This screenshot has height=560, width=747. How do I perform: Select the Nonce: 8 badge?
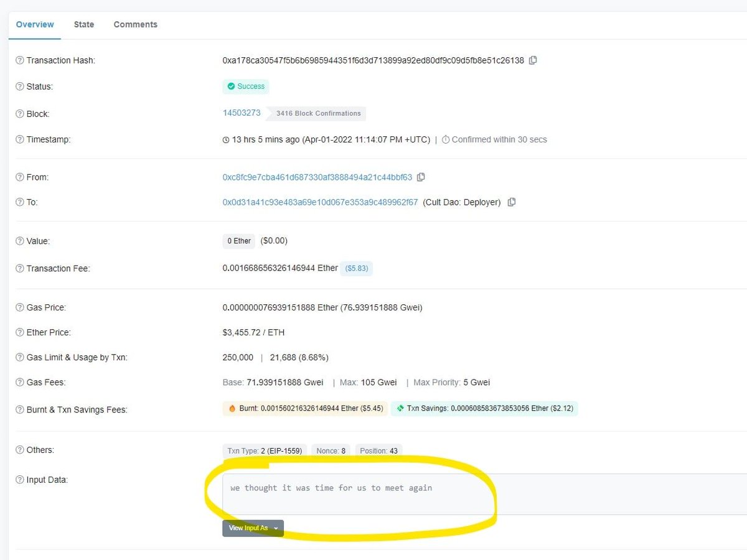(x=331, y=450)
